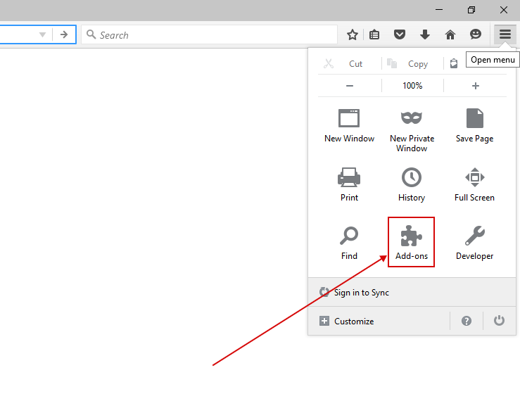Click the Paste clipboard icon
This screenshot has height=420, width=520.
point(454,63)
